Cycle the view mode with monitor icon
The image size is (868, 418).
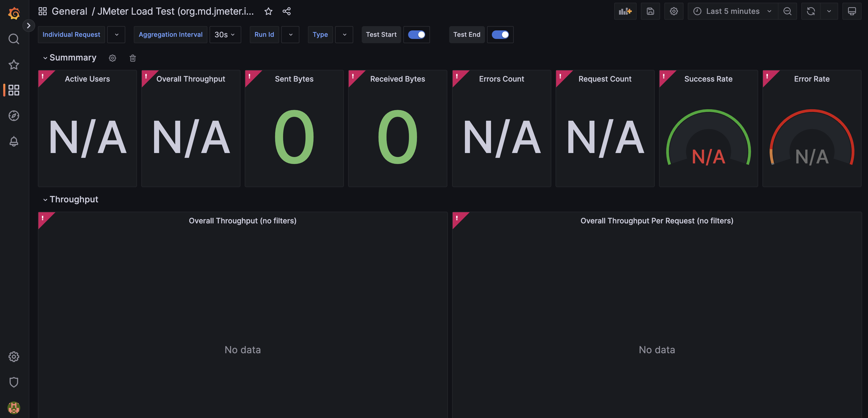pyautogui.click(x=851, y=11)
